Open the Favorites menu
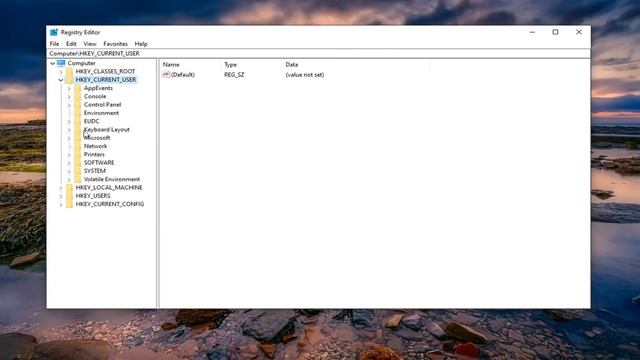Viewport: 640px width, 360px height. click(116, 44)
